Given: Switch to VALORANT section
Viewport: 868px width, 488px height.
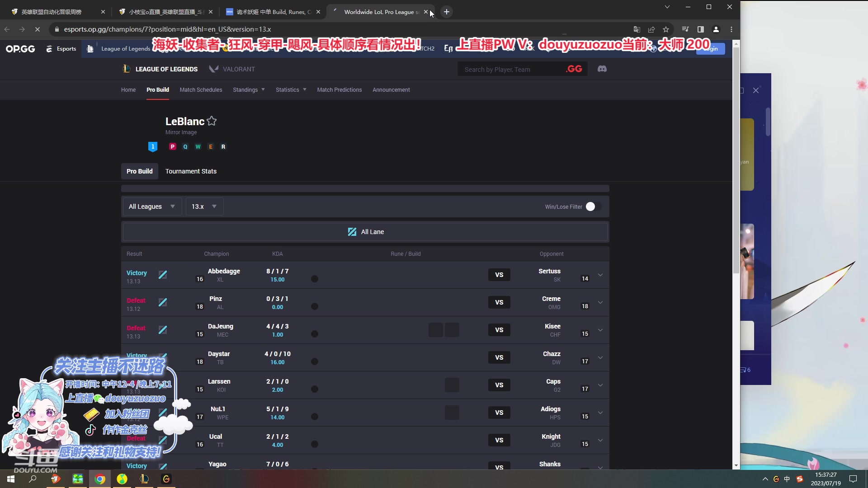Looking at the screenshot, I should coord(232,69).
